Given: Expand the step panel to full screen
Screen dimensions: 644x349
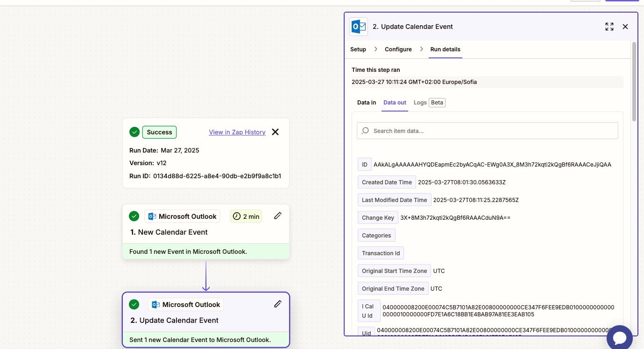Looking at the screenshot, I should tap(609, 27).
